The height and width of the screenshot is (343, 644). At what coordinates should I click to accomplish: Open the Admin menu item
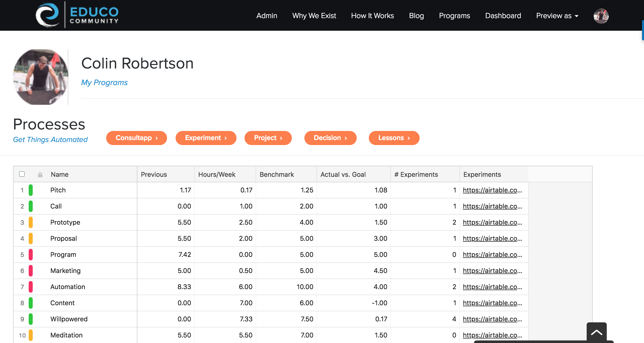[267, 16]
